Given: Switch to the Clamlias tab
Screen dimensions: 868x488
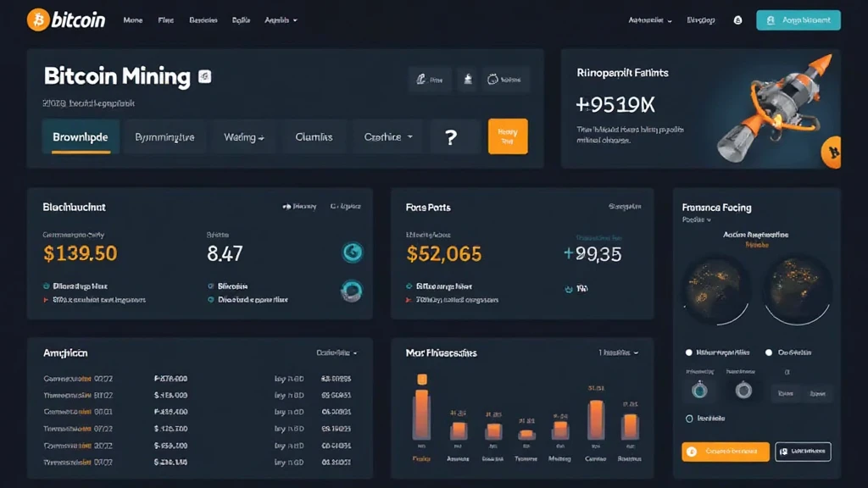Looking at the screenshot, I should point(314,136).
